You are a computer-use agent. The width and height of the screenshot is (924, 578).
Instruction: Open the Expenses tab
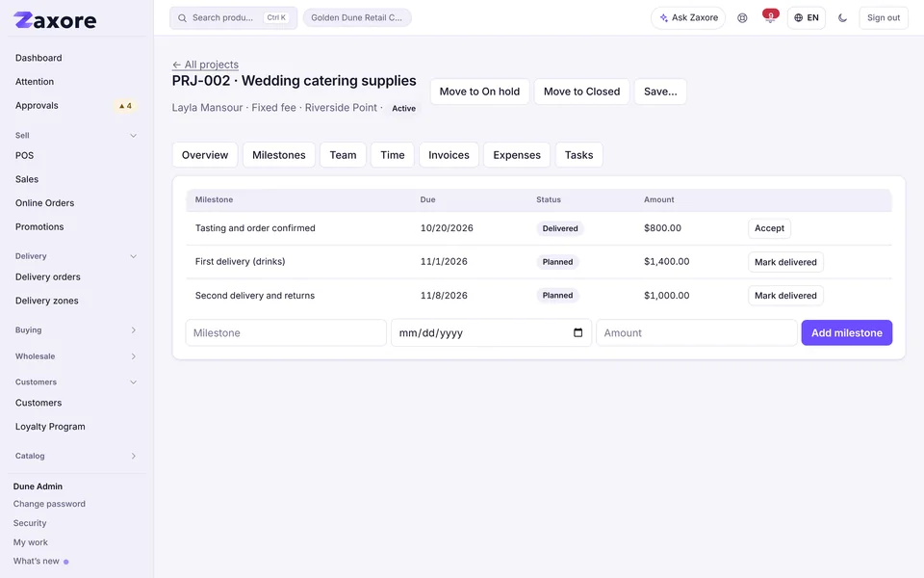pyautogui.click(x=517, y=154)
